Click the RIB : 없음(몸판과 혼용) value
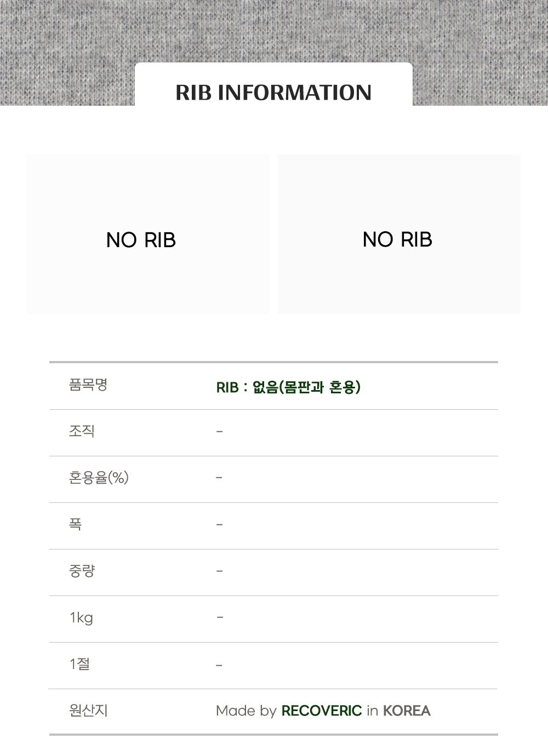Screen dimensions: 548x756 288,387
